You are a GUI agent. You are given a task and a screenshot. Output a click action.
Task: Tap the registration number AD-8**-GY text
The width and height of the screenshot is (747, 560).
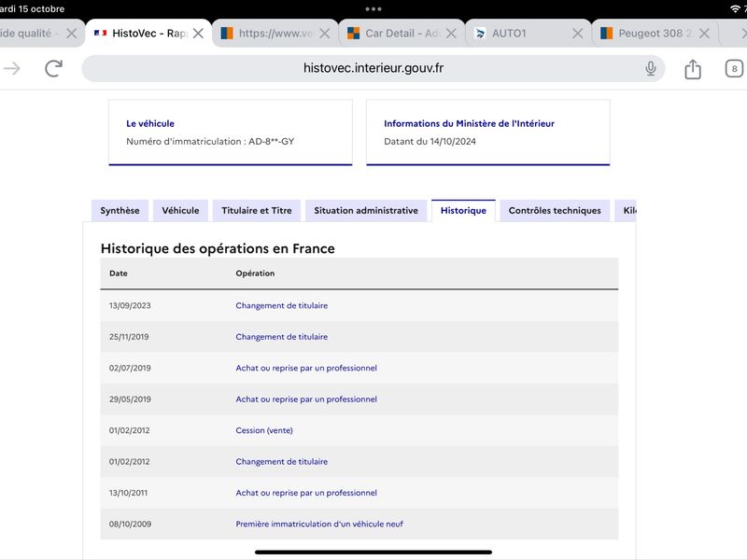pos(271,142)
